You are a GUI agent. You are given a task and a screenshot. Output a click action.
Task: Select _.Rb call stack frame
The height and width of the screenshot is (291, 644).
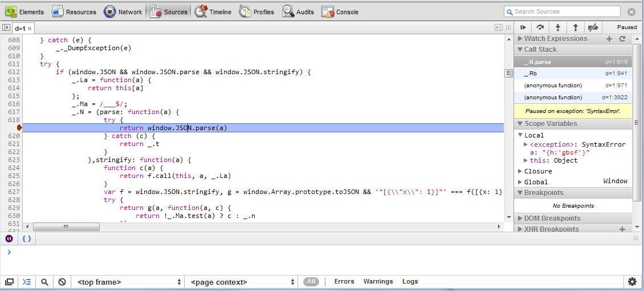(573, 74)
